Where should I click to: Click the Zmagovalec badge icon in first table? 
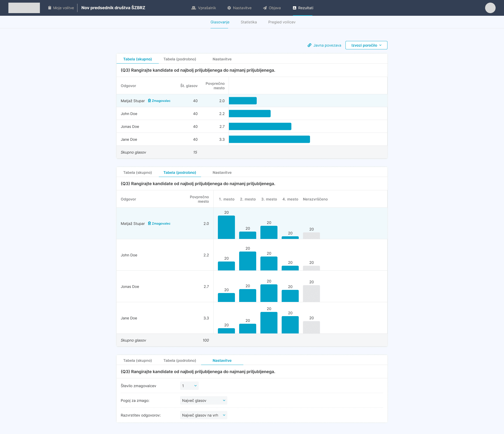click(149, 101)
